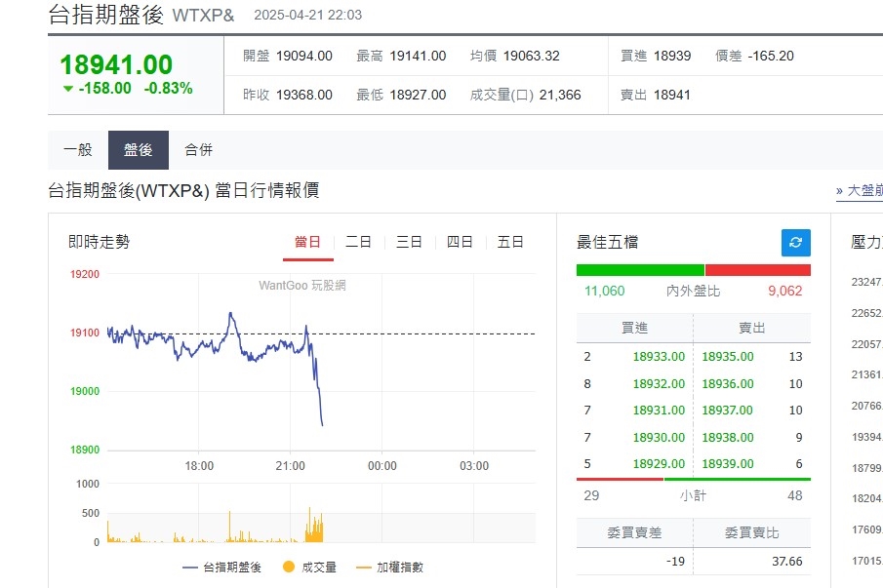
Task: Open the 大盤 link at right
Action: click(x=861, y=191)
